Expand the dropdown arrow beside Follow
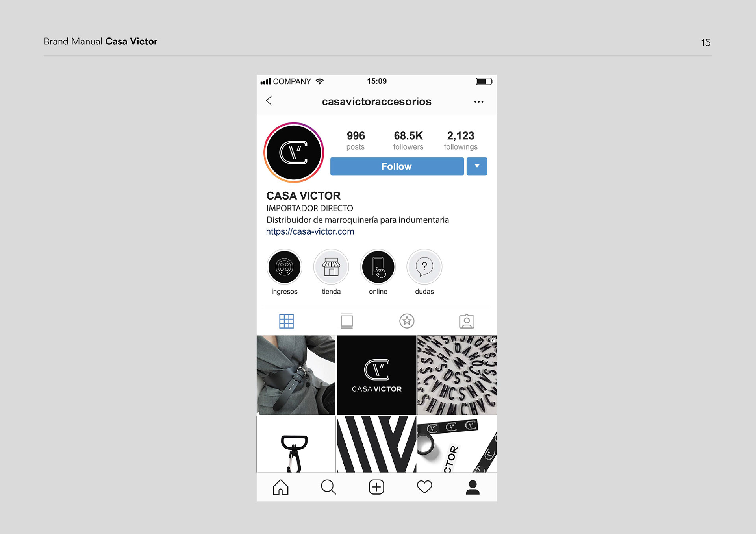 tap(477, 166)
